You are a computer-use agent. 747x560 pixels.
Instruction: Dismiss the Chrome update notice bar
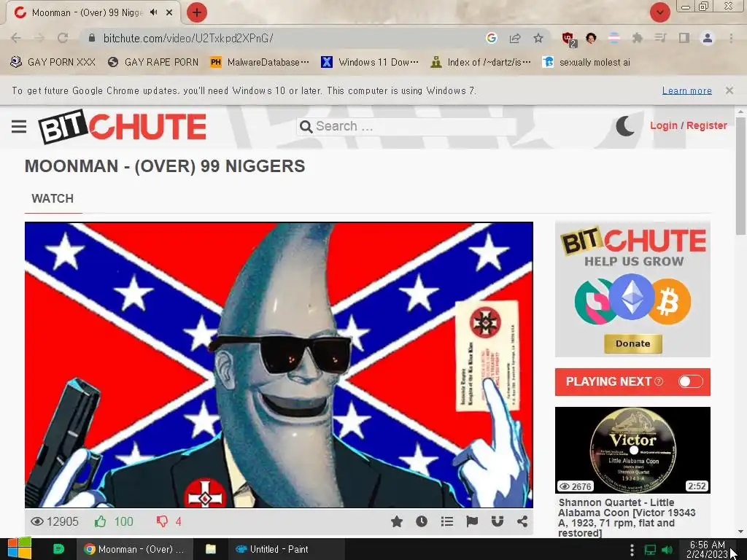tap(729, 90)
